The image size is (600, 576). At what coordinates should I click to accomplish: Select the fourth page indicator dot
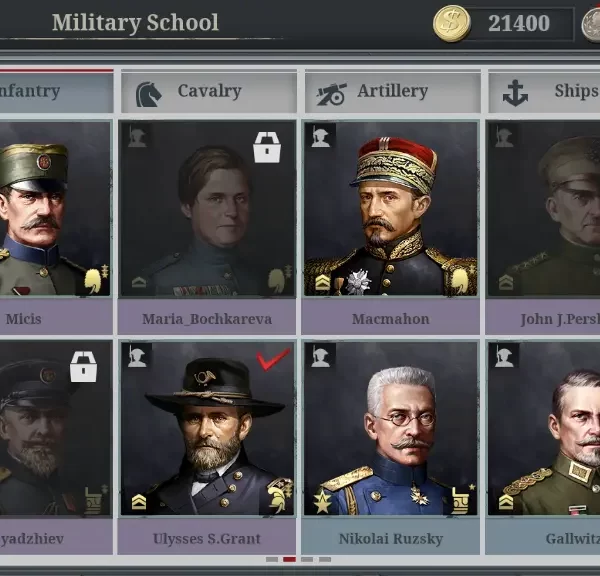point(325,560)
